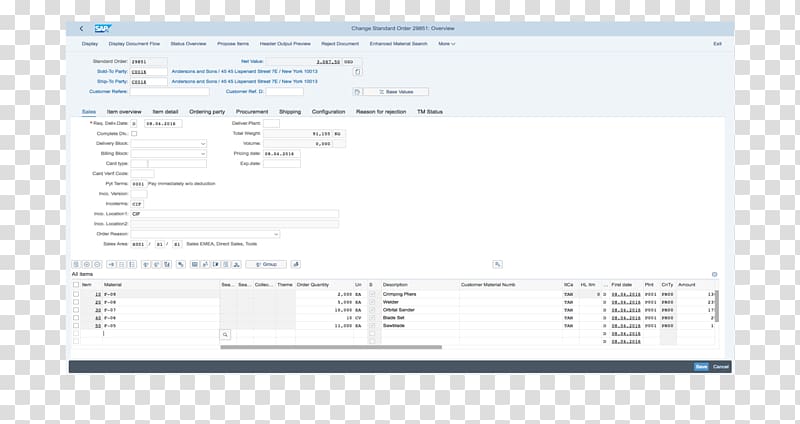Open the Ordering party tab
The width and height of the screenshot is (800, 424).
point(207,112)
